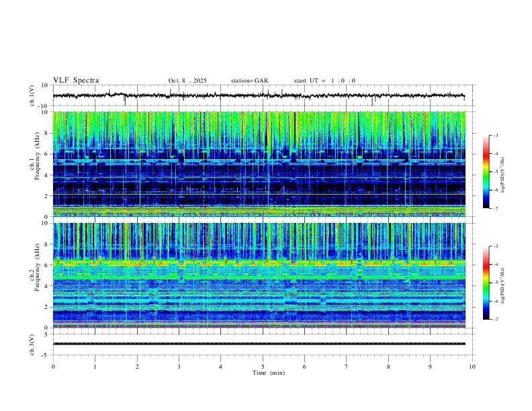Click the "-5" label on ch.2 color scale
This screenshot has width=532, height=411.
495,283
